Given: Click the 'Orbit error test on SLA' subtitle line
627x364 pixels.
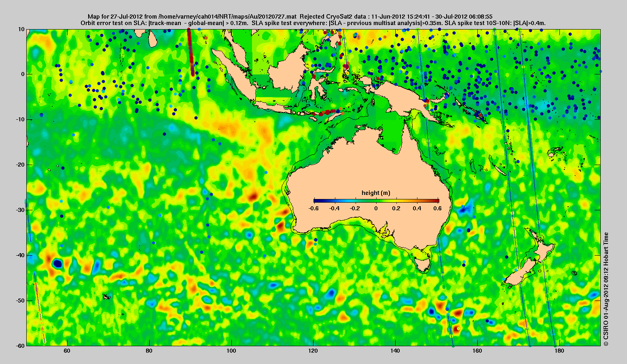Looking at the screenshot, I should coord(313,23).
